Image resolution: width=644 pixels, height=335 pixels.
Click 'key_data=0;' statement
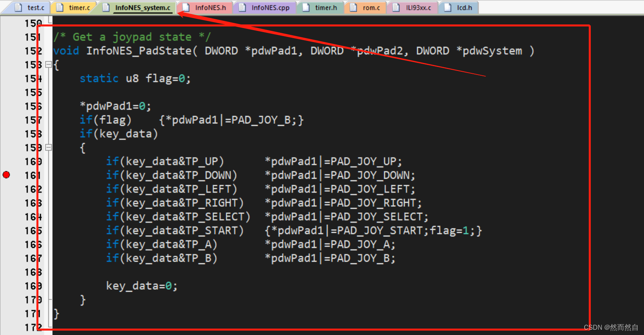click(x=142, y=286)
